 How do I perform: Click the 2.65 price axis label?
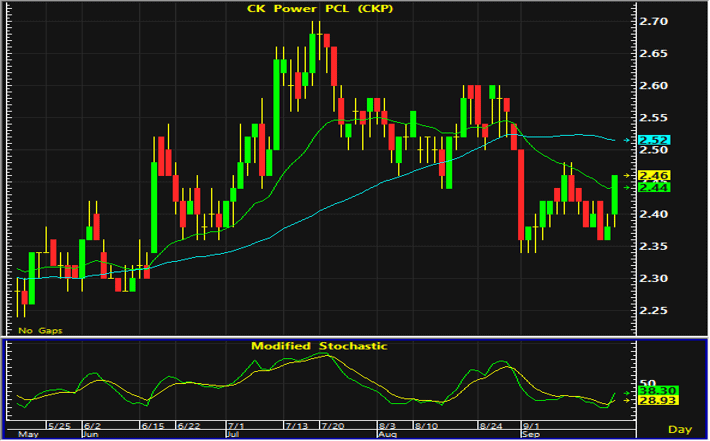(x=653, y=53)
